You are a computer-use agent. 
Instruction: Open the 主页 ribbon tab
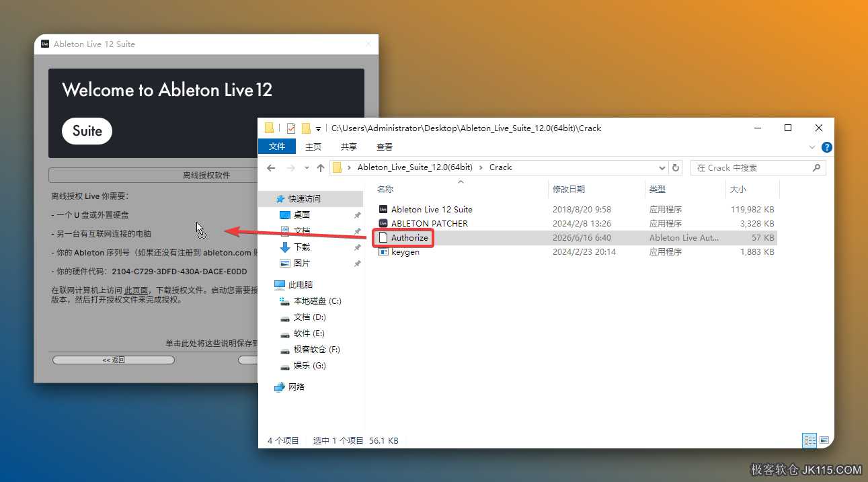[313, 147]
